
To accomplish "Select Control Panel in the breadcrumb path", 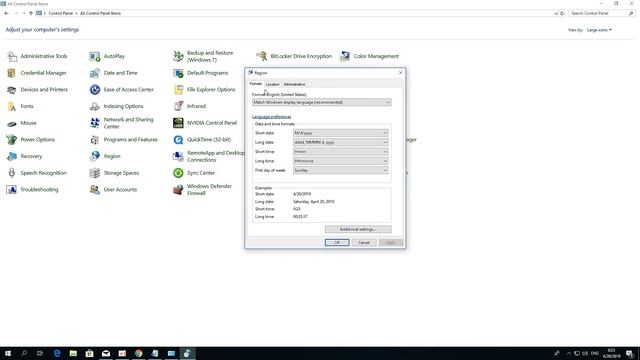I will [x=60, y=13].
